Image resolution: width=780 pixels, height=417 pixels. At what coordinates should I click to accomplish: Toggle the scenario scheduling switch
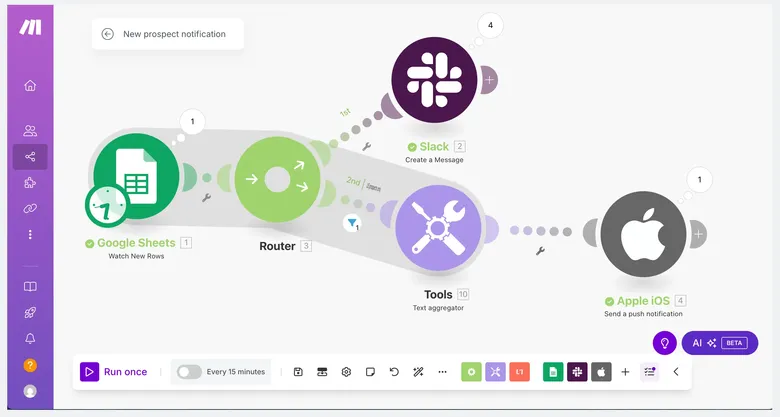tap(189, 372)
